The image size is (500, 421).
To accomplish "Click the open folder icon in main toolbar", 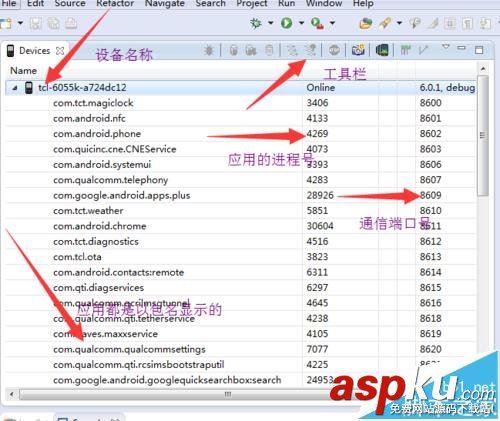I will [x=366, y=23].
